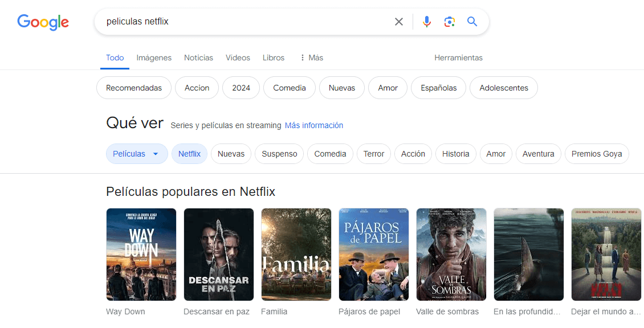This screenshot has height=328, width=644.
Task: Select the Recomendadas suggestion chip
Action: (x=134, y=88)
